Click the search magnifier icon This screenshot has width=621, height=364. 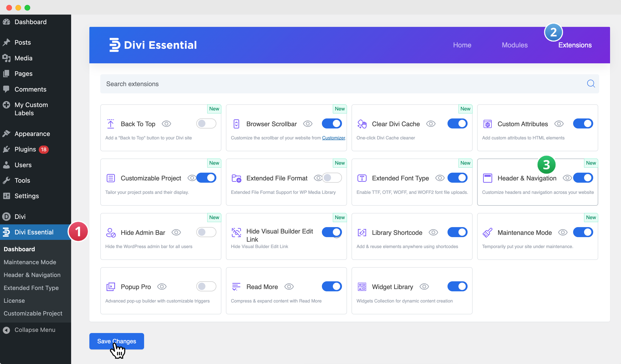click(x=591, y=84)
